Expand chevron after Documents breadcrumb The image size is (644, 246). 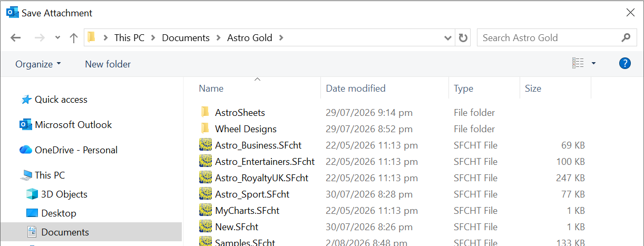[219, 38]
